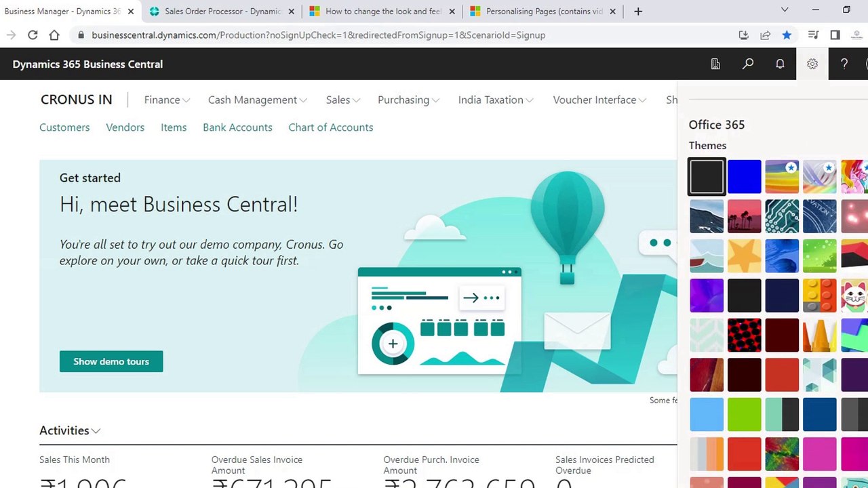Click the Dynamics 365 Business Central title
The height and width of the screenshot is (488, 868).
click(x=87, y=64)
